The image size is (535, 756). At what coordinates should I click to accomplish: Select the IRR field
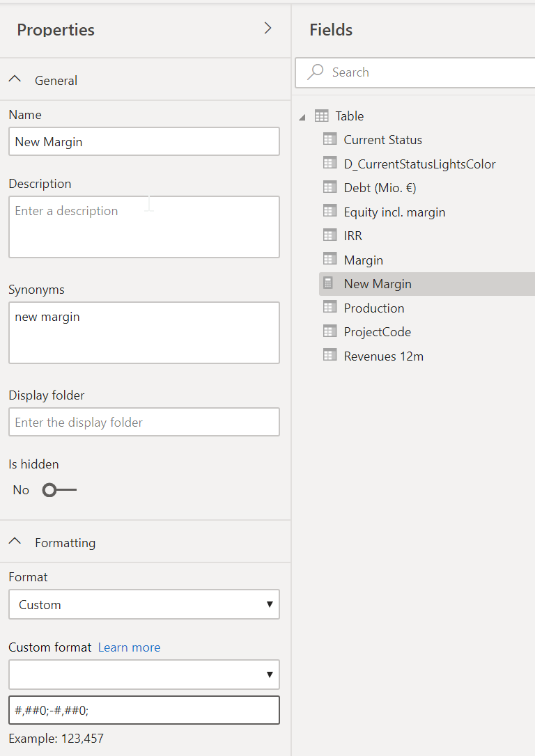(352, 236)
